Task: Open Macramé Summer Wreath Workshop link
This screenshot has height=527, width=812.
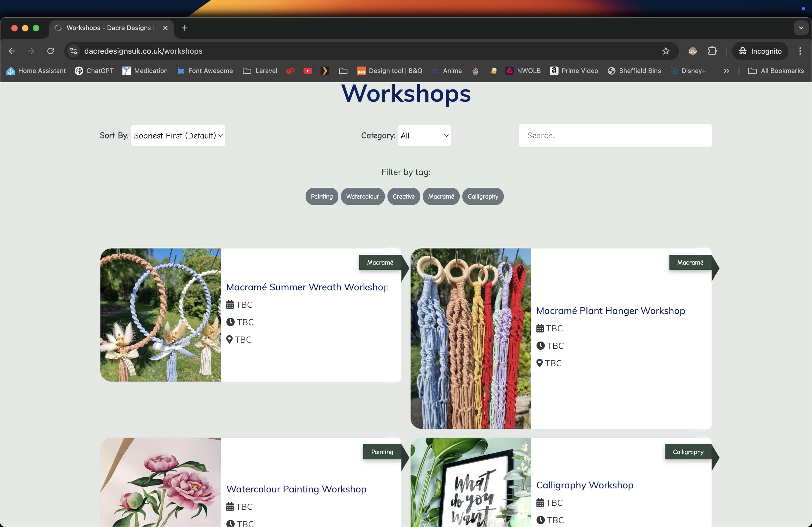Action: pyautogui.click(x=307, y=287)
